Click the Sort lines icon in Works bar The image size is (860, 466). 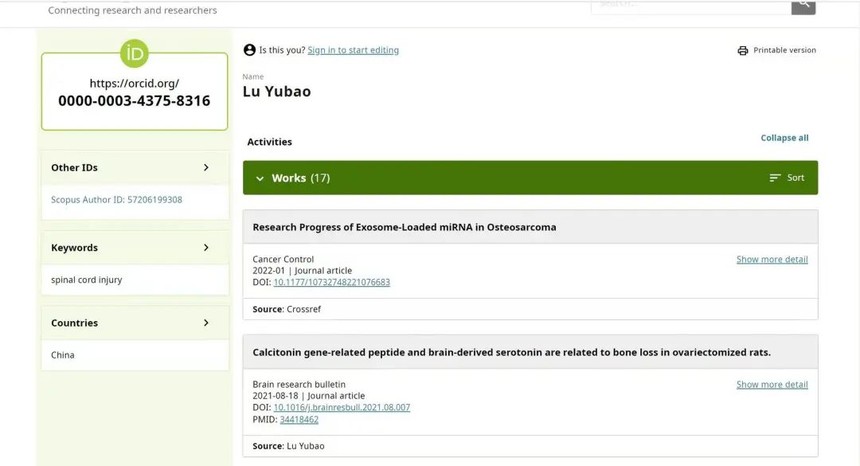[x=774, y=178]
